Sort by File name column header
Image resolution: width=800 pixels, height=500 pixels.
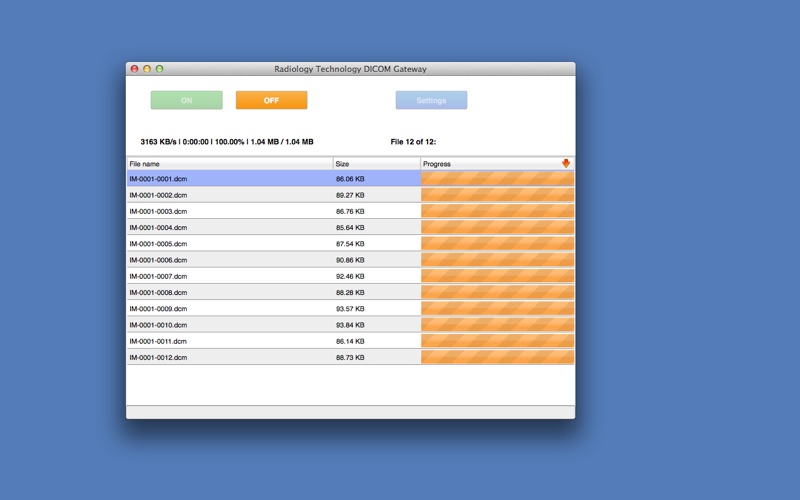230,164
